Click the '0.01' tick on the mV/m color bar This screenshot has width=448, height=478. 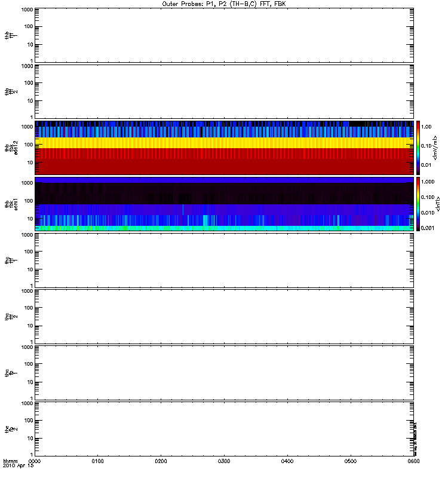(x=426, y=165)
